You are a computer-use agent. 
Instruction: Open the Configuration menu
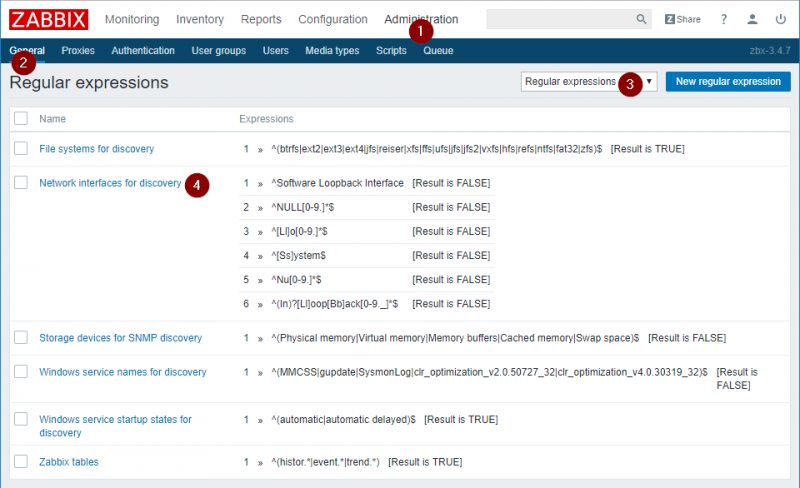click(x=333, y=19)
